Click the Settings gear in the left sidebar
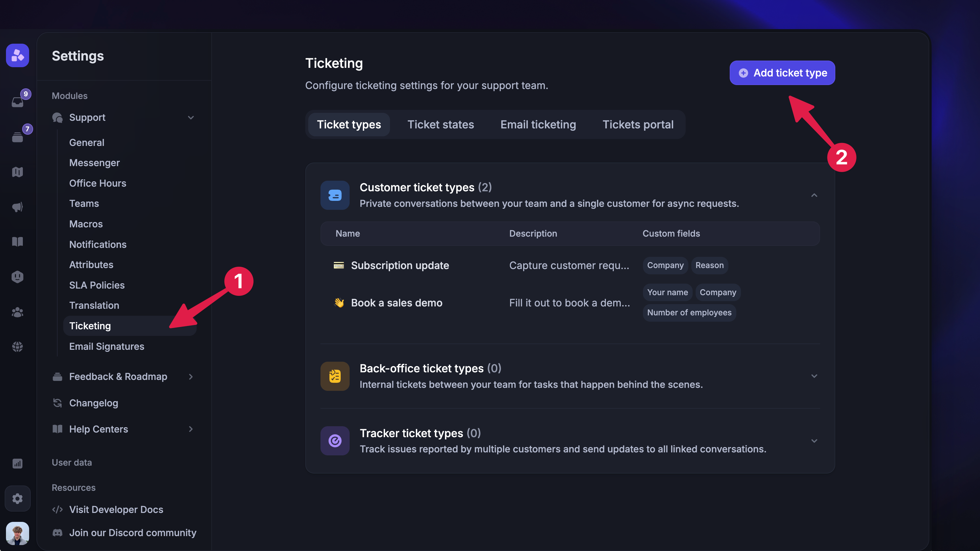This screenshot has height=551, width=980. click(17, 498)
